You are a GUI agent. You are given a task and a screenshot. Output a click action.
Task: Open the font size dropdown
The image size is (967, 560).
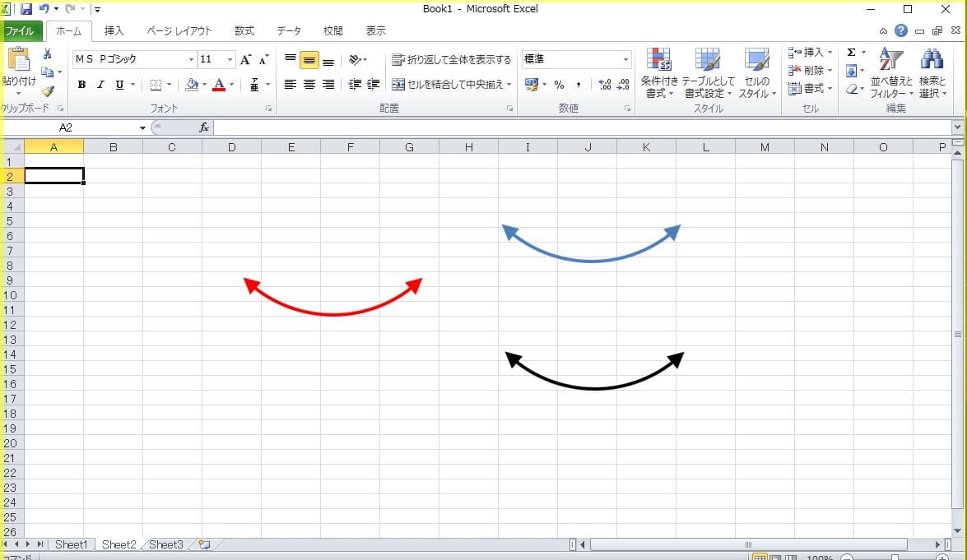click(x=229, y=59)
